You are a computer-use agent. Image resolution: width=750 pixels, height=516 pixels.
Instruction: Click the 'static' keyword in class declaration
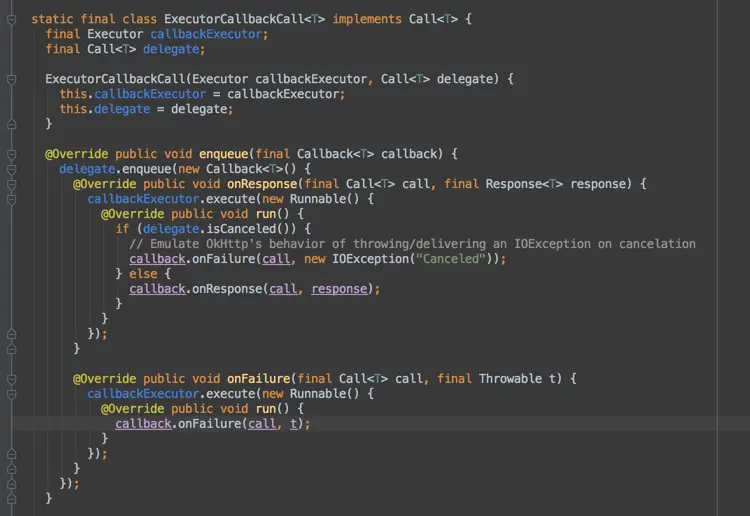pyautogui.click(x=52, y=19)
